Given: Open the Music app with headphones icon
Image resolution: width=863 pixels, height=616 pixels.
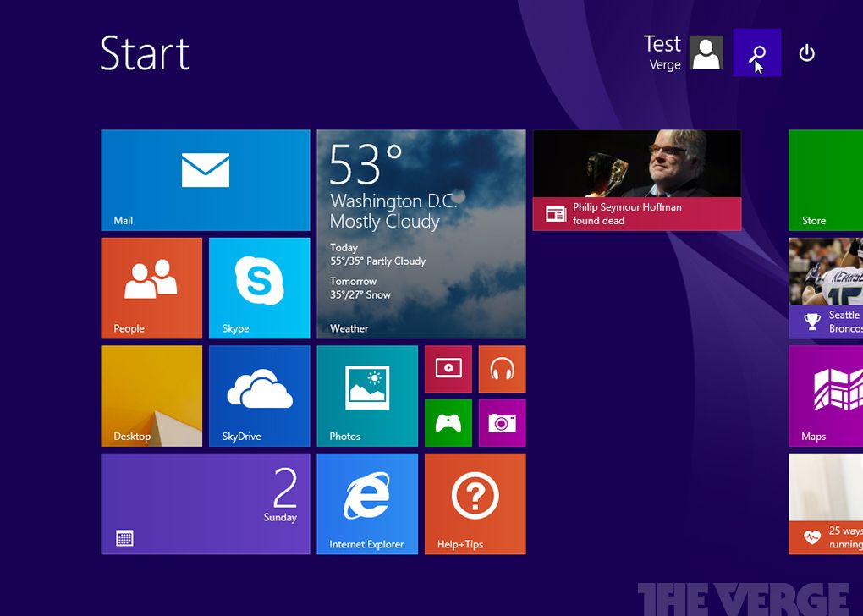Looking at the screenshot, I should (x=502, y=369).
